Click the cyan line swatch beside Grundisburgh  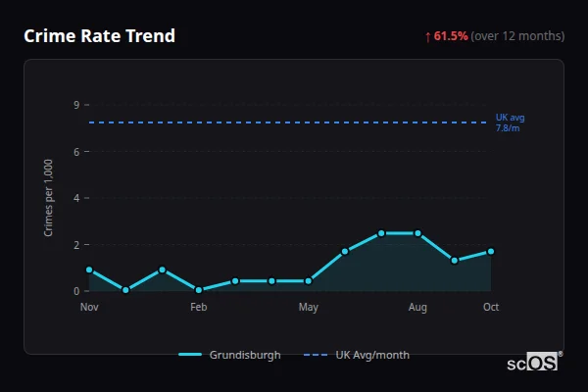tap(190, 355)
